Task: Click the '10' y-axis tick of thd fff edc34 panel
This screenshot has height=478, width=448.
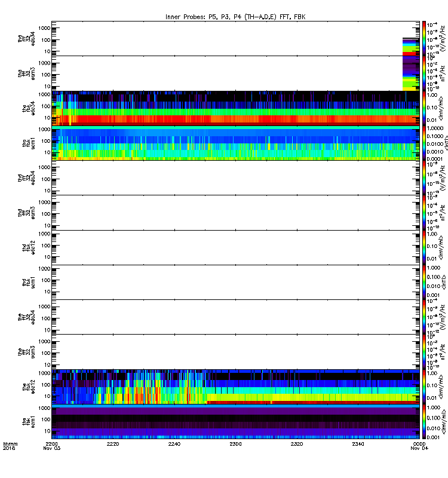Action: pos(47,191)
